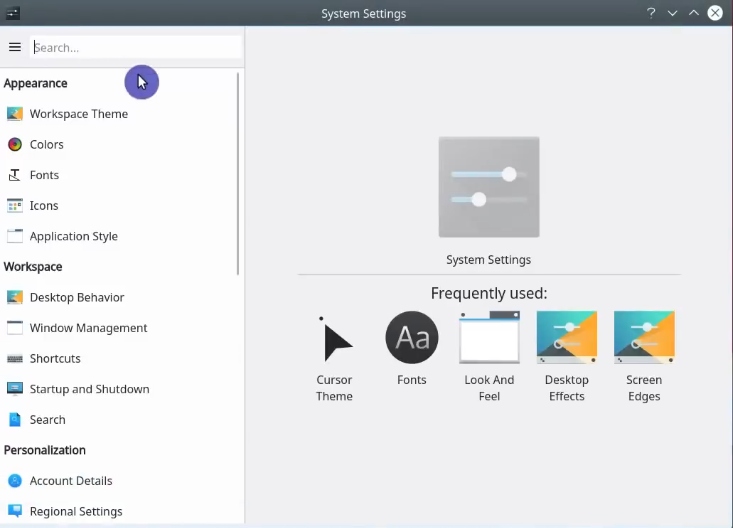Viewport: 733px width, 528px height.
Task: Open Regional Settings entry
Action: point(76,511)
